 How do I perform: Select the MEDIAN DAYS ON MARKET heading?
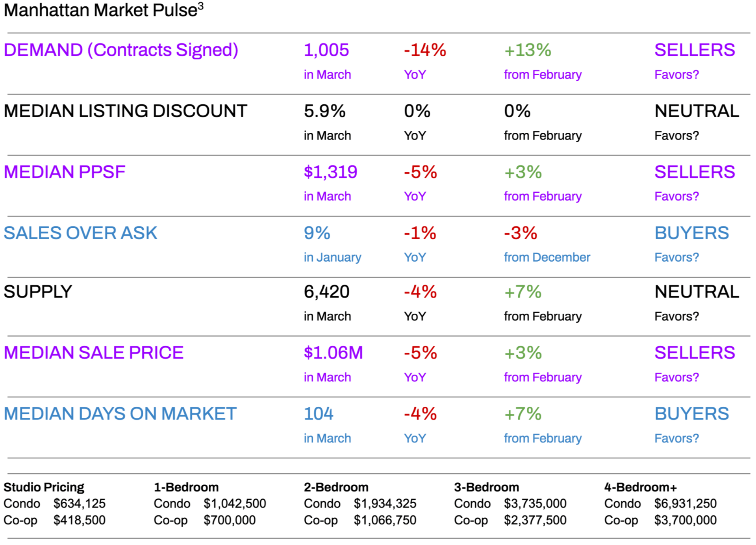tap(120, 414)
